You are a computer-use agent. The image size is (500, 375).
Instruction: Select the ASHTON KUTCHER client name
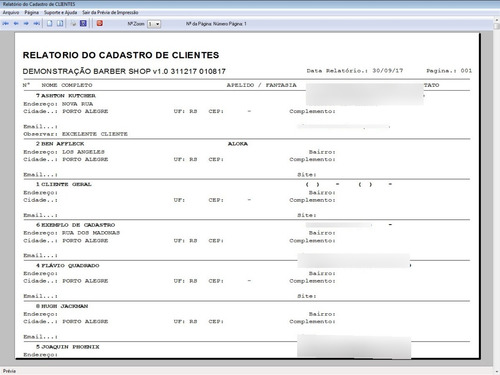pos(68,96)
